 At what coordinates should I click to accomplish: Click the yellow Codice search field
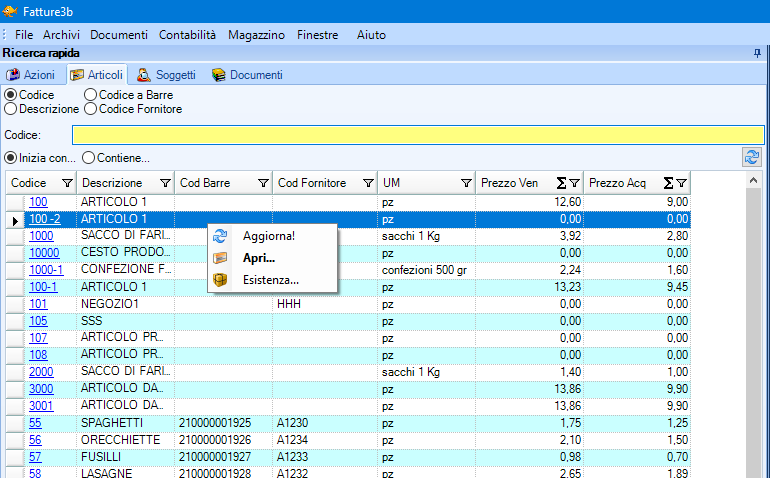[417, 135]
